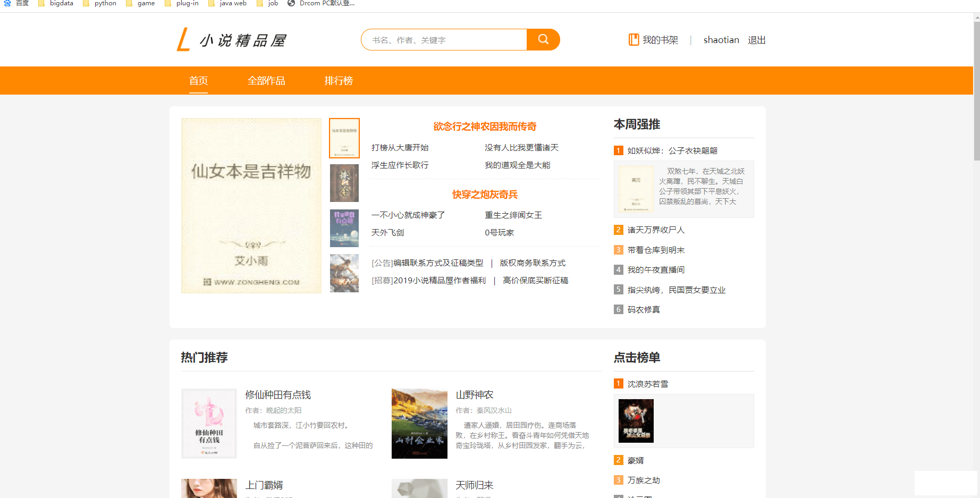
Task: Open the 快穿之炮灰奇兵 headline
Action: pos(485,195)
